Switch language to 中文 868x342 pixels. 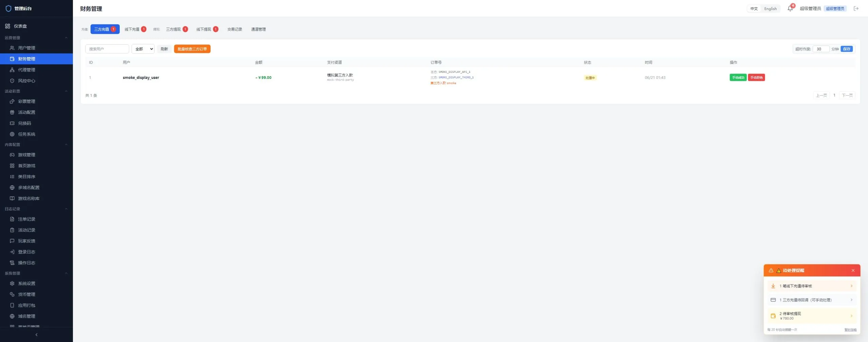[754, 8]
